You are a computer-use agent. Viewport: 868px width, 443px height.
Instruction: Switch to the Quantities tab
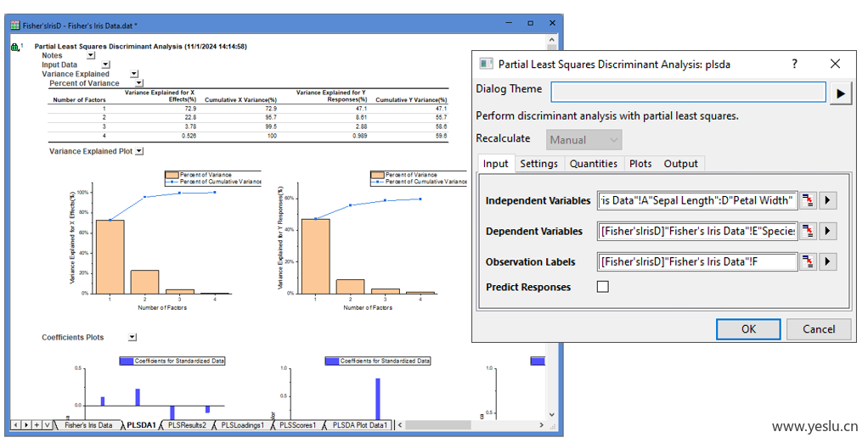coord(594,164)
